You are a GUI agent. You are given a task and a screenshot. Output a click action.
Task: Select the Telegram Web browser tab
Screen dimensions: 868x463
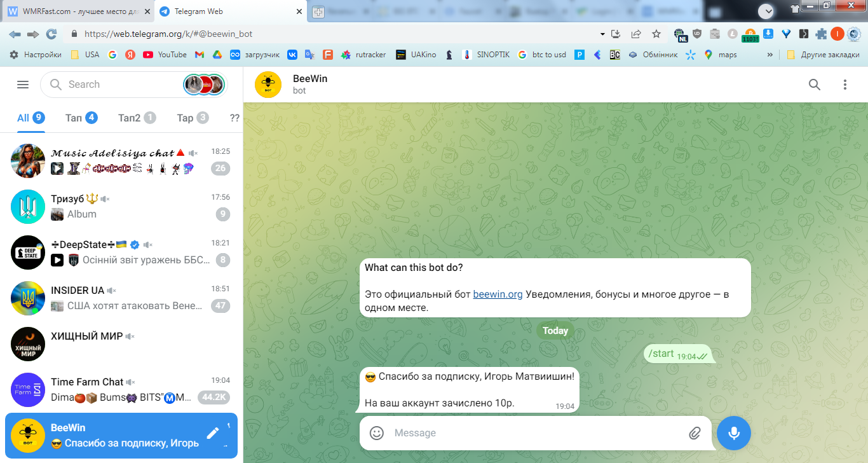(232, 11)
